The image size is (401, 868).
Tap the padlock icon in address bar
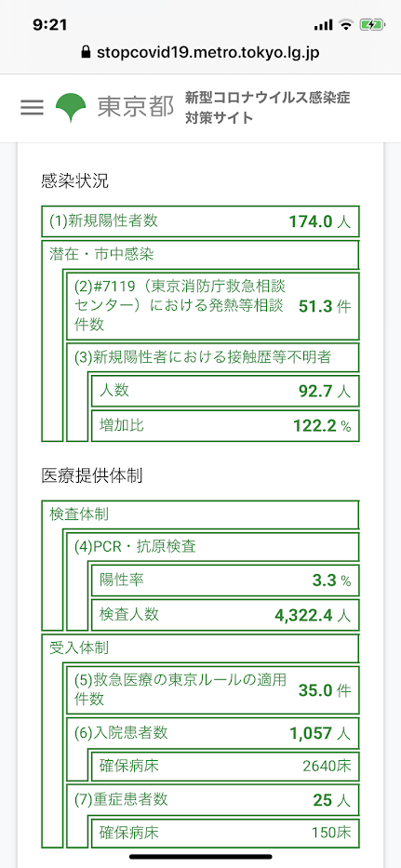[x=86, y=53]
